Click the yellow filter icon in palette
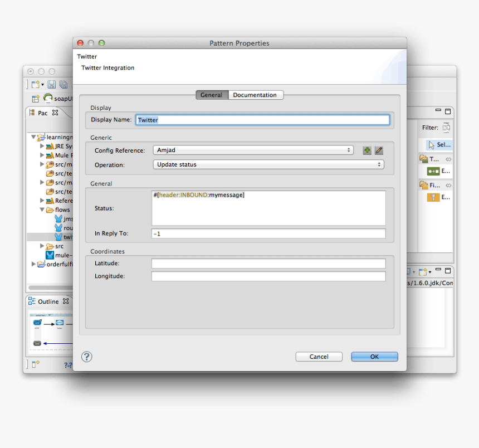The height and width of the screenshot is (448, 479). (x=433, y=197)
